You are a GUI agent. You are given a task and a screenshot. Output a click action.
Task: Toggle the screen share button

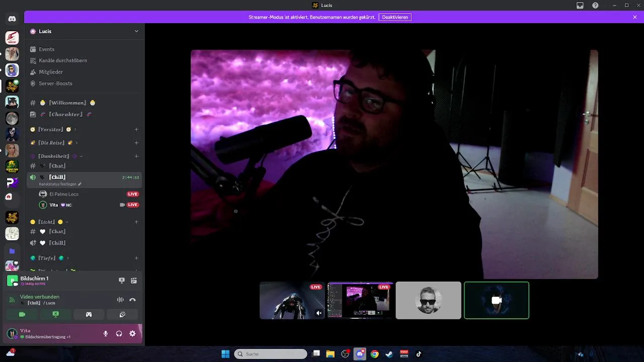click(x=56, y=314)
